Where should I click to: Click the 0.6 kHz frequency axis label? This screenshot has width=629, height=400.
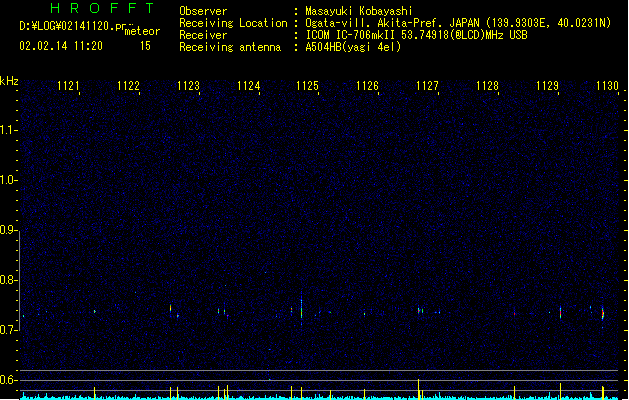(x=8, y=380)
